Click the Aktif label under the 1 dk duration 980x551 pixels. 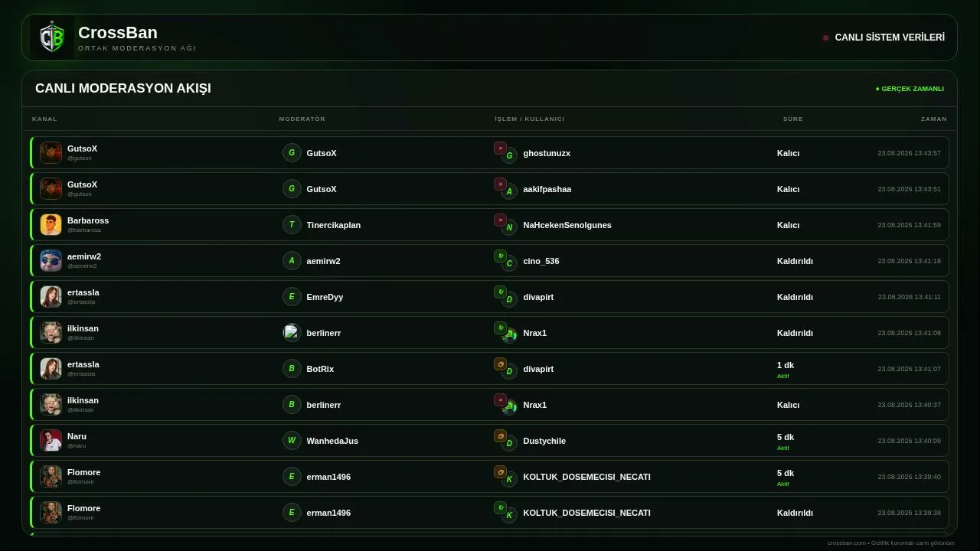click(x=782, y=377)
